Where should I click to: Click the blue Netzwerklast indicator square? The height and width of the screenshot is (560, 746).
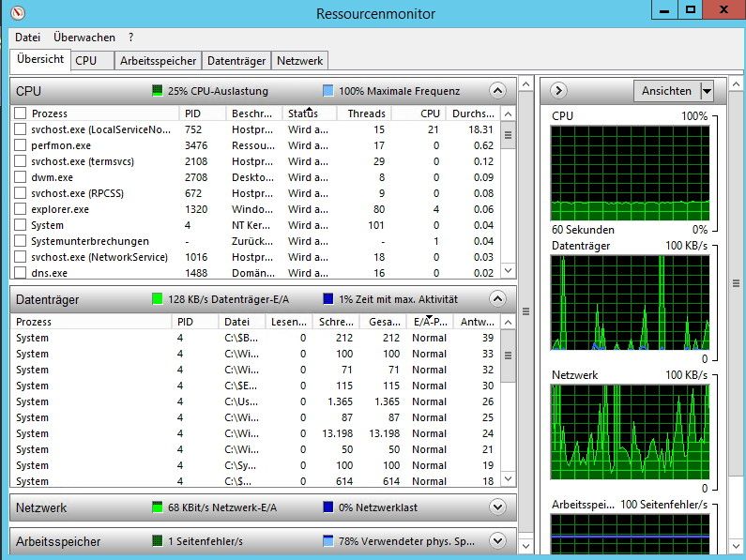(327, 507)
